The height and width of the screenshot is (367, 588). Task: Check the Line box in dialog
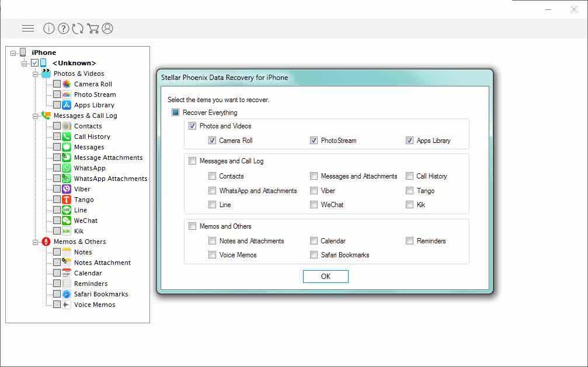pos(212,204)
